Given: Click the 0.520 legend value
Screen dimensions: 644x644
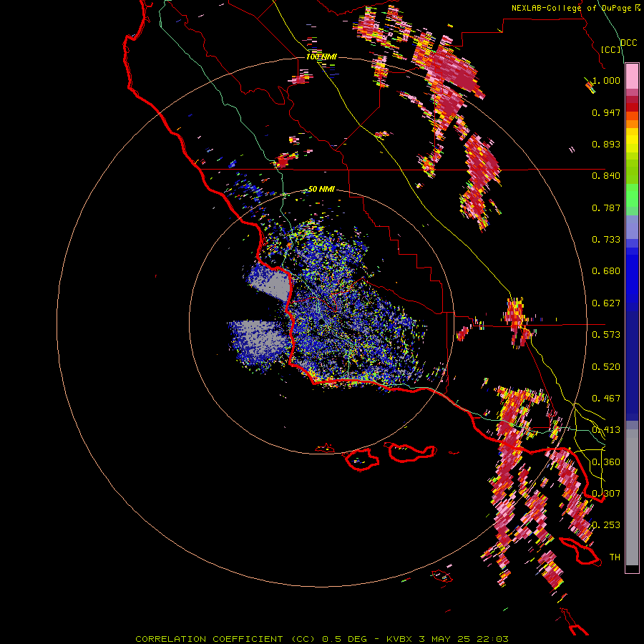Looking at the screenshot, I should (606, 367).
